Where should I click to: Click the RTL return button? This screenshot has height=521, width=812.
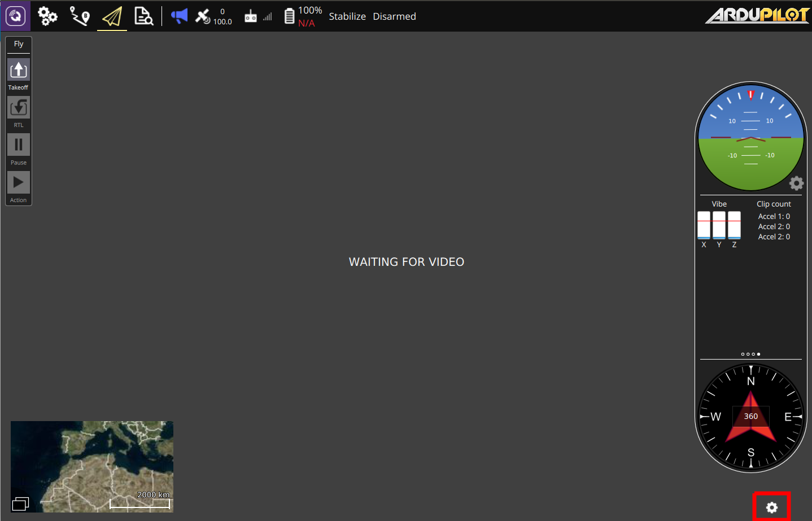coord(19,112)
